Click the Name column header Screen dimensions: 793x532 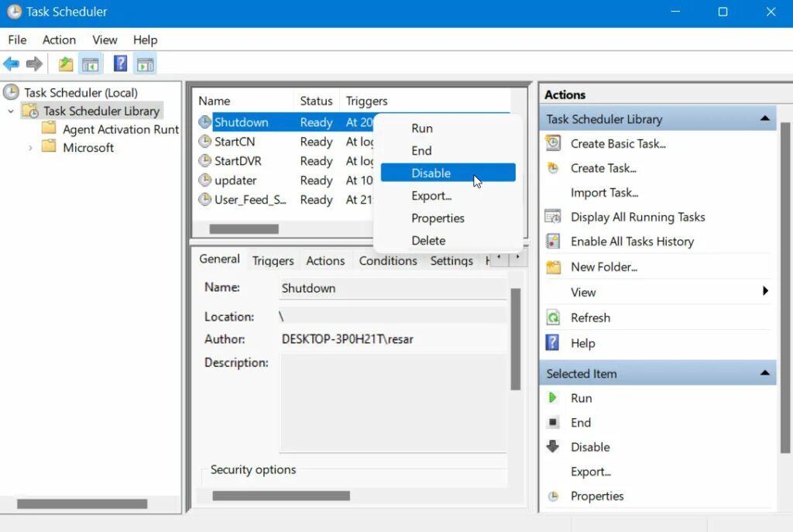point(243,101)
